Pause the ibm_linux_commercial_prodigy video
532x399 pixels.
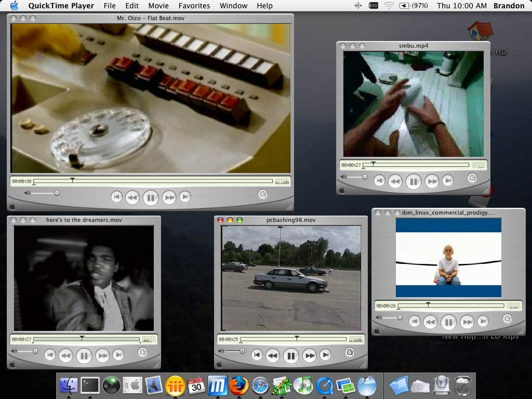click(x=448, y=322)
